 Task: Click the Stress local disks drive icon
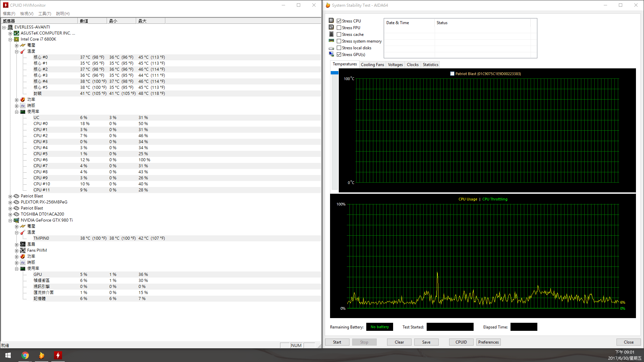coord(331,48)
